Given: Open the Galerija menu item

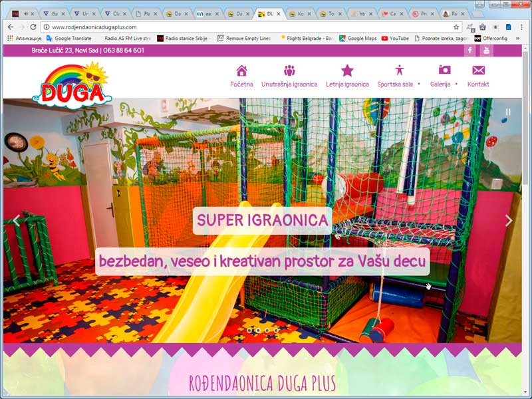Looking at the screenshot, I should pyautogui.click(x=440, y=84).
